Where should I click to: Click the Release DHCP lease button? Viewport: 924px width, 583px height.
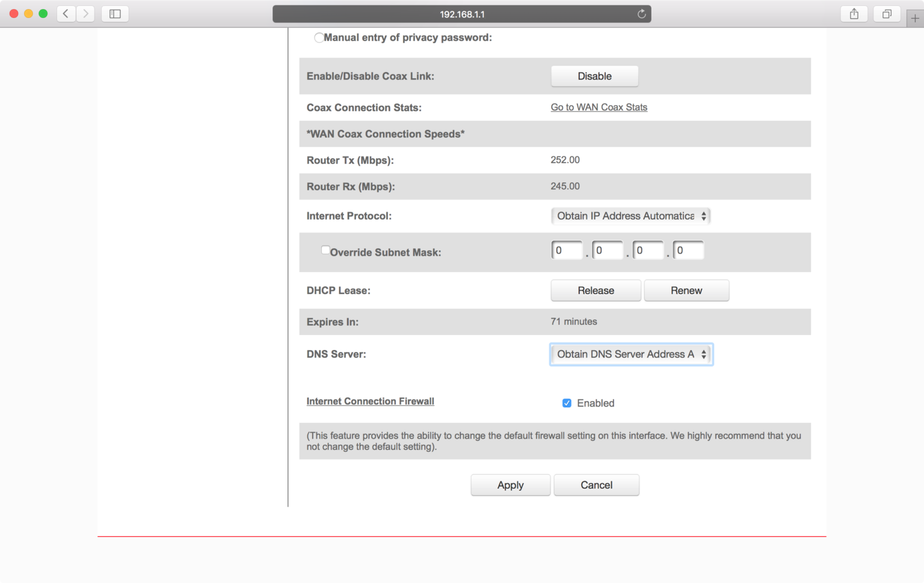coord(596,291)
